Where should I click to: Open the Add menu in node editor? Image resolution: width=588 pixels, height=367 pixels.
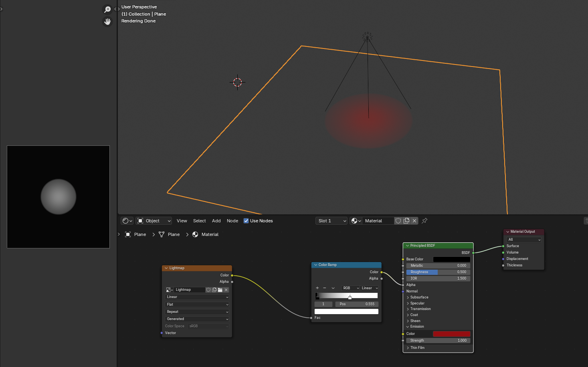click(216, 221)
